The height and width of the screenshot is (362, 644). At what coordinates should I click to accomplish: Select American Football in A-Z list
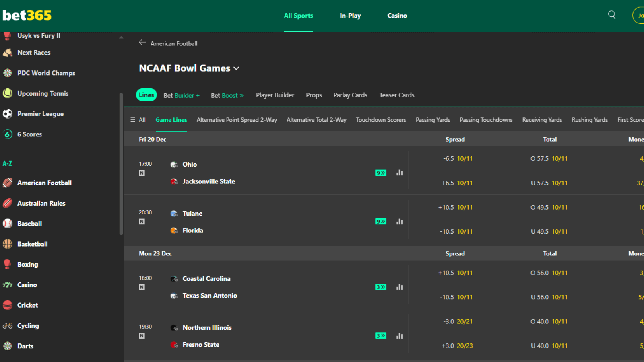44,183
